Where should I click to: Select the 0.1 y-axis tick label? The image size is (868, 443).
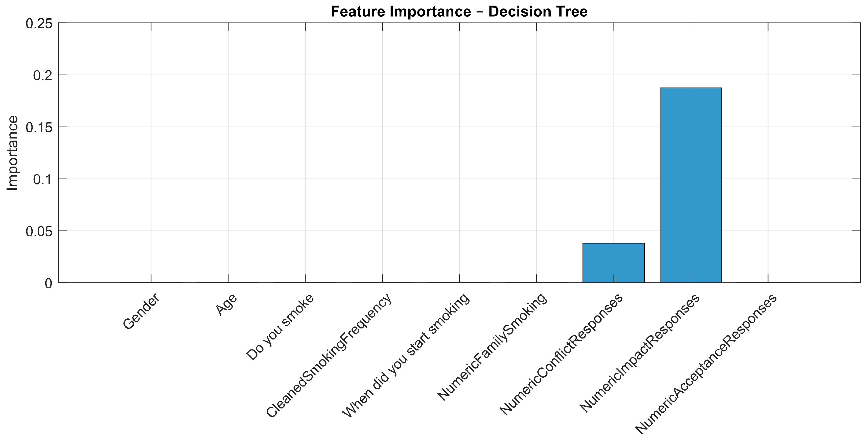pyautogui.click(x=43, y=179)
